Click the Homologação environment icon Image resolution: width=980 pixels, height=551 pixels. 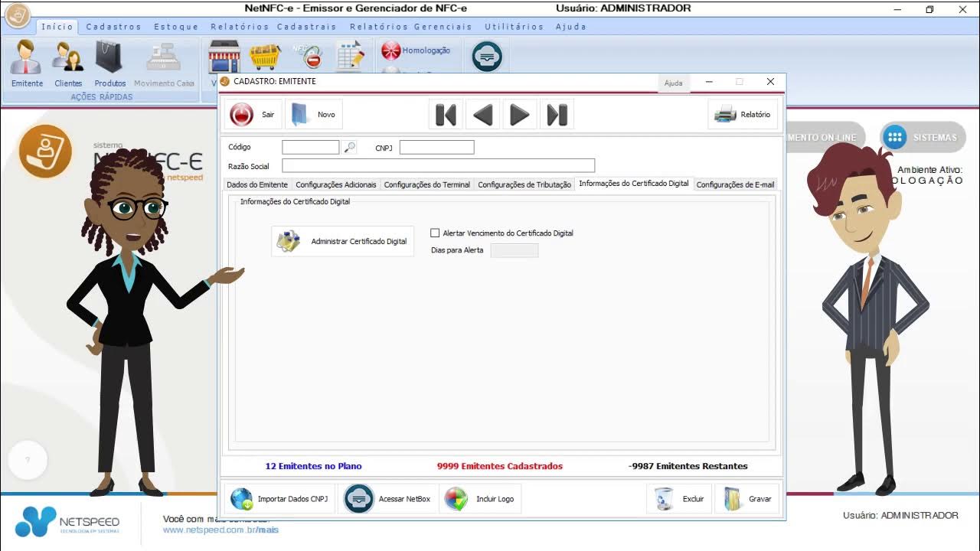(x=416, y=51)
